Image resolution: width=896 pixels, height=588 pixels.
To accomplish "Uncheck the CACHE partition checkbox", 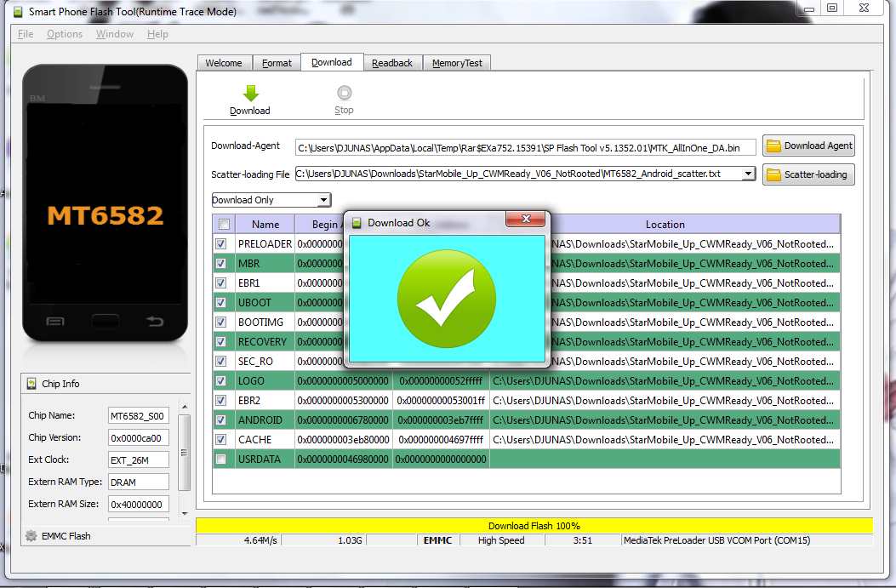I will click(221, 439).
